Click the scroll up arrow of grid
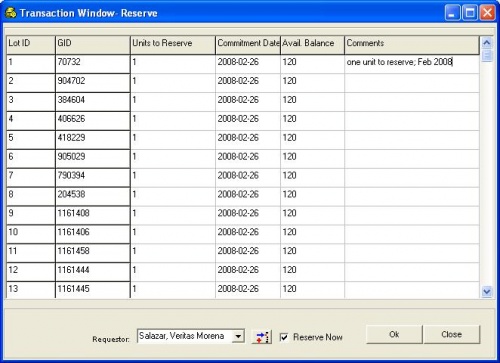The height and width of the screenshot is (363, 500). coord(487,43)
